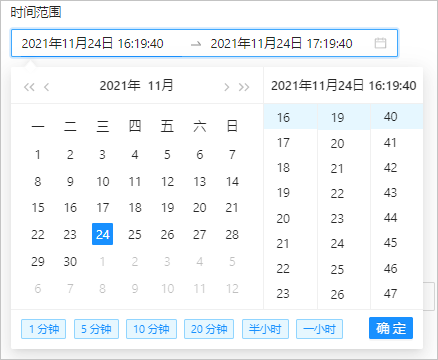438x360 pixels.
Task: Open the 2021年 year selector
Action: click(x=120, y=86)
